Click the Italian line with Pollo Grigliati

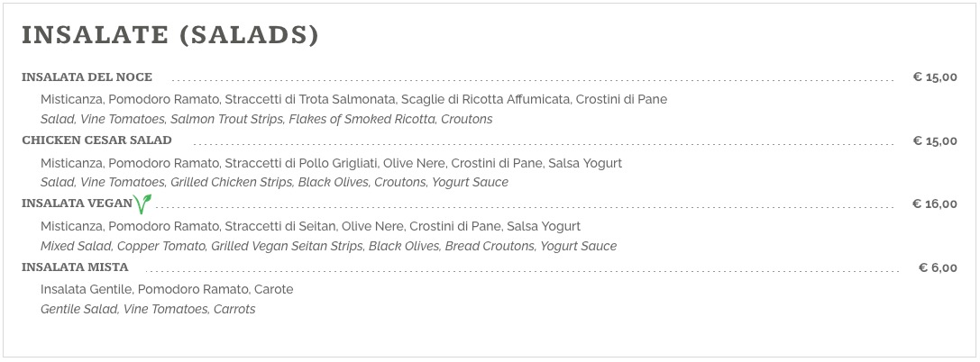331,164
